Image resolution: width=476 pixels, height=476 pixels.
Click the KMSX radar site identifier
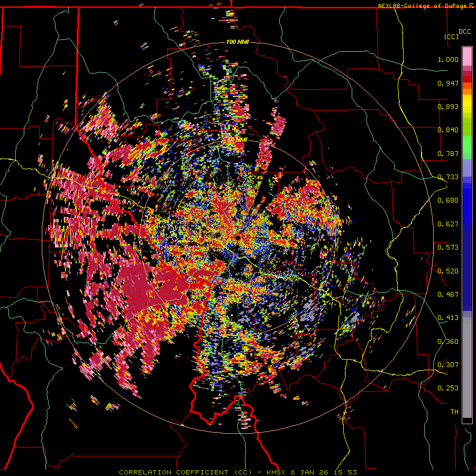pyautogui.click(x=277, y=472)
